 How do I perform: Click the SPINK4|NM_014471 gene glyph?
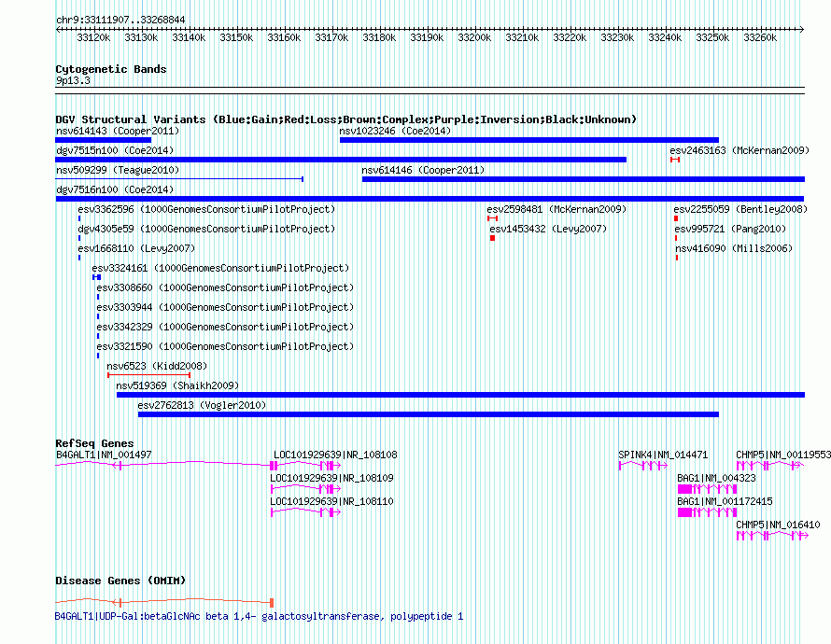pos(643,466)
